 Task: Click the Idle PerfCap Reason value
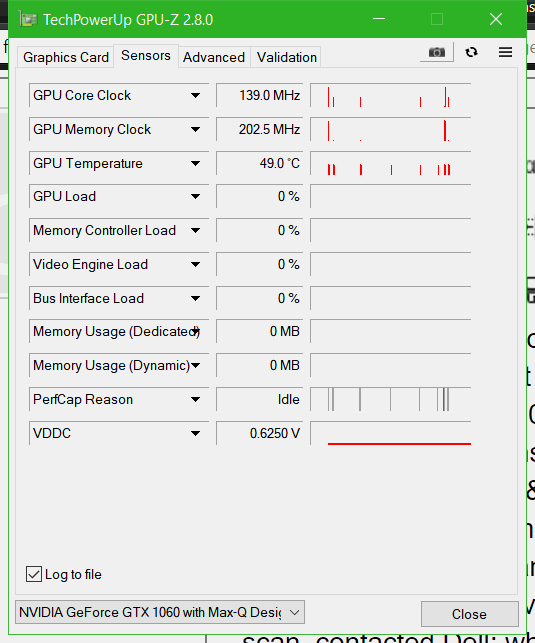point(260,399)
